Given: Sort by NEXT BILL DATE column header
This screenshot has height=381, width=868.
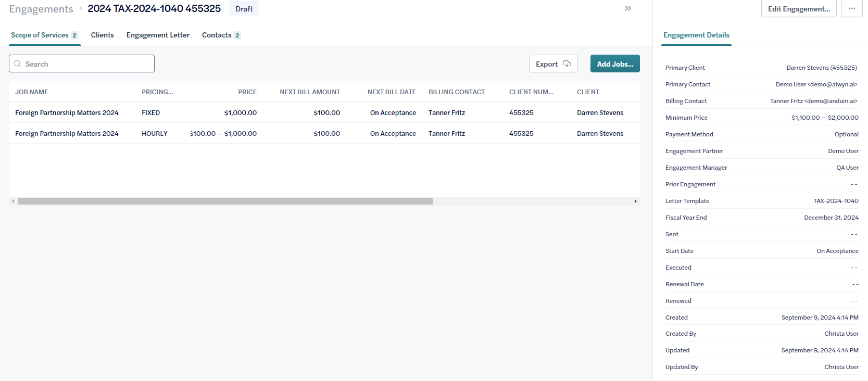Looking at the screenshot, I should click(392, 92).
